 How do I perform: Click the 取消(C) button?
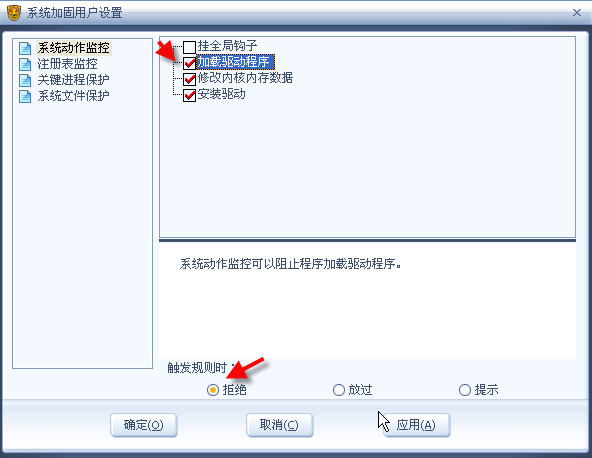tap(279, 425)
